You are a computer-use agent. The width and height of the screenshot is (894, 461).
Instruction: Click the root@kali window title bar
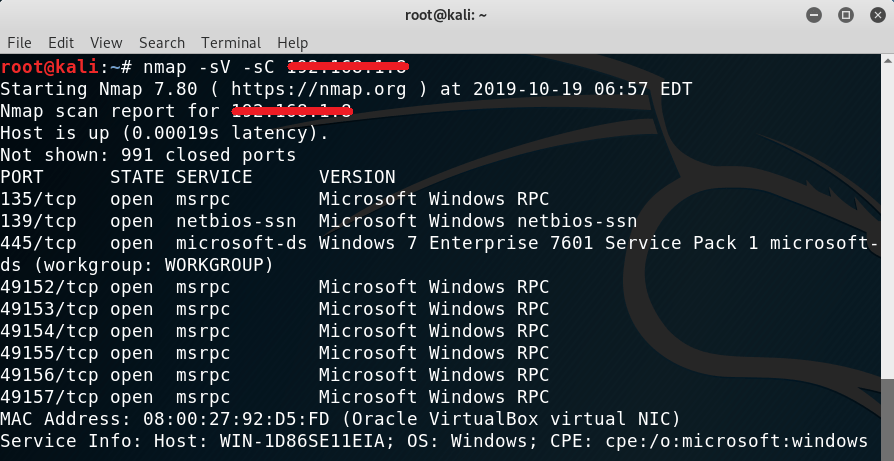(x=446, y=16)
